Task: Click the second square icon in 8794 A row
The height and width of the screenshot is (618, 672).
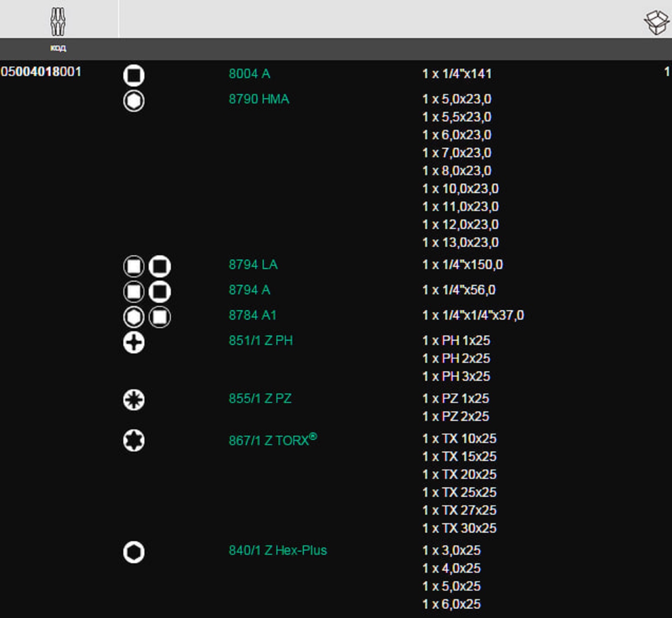Action: 160,291
